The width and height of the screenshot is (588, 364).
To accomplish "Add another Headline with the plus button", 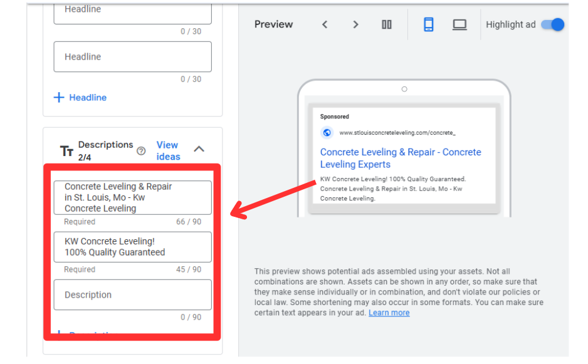I will point(80,98).
